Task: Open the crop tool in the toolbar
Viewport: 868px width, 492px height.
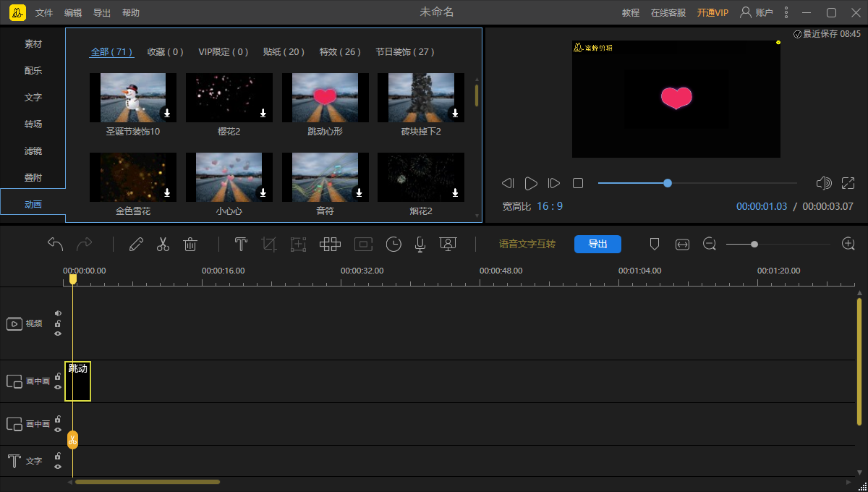Action: point(269,245)
